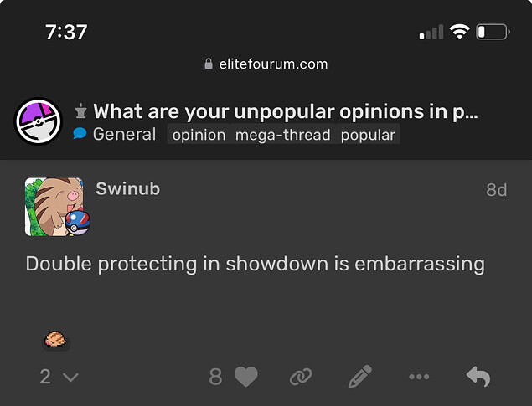Show who liked via the 8 count

point(215,377)
